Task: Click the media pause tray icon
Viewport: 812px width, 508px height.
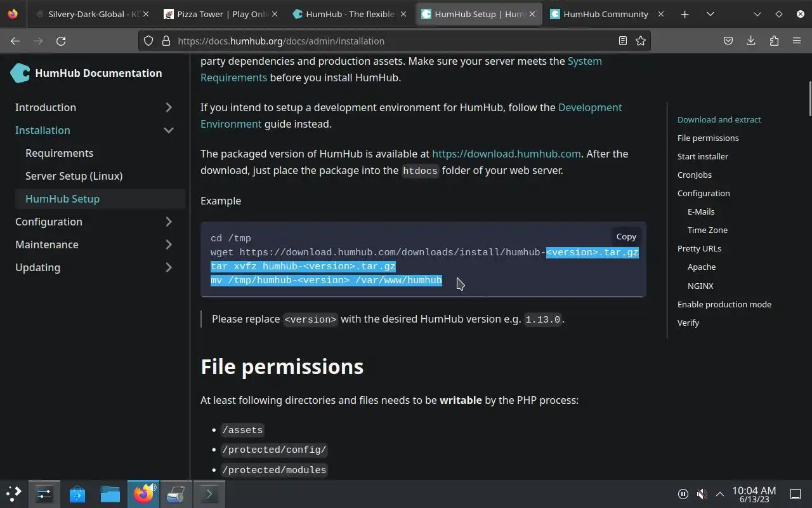Action: (x=683, y=493)
